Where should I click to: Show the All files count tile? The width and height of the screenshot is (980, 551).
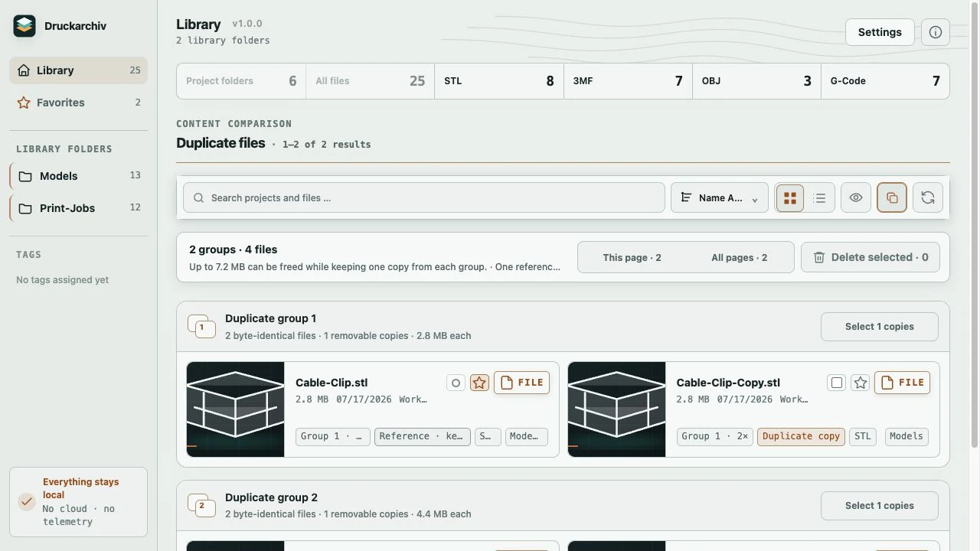click(x=370, y=81)
